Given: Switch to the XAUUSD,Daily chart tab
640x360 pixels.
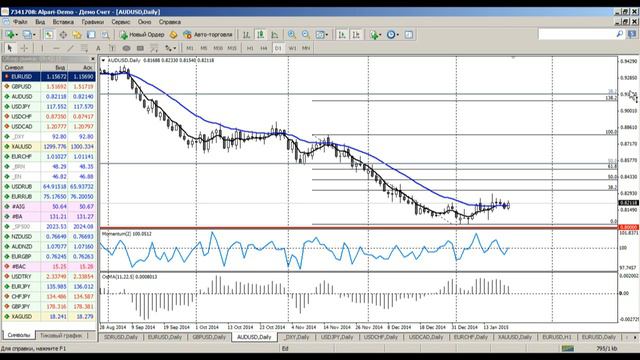Looking at the screenshot, I should [x=515, y=337].
